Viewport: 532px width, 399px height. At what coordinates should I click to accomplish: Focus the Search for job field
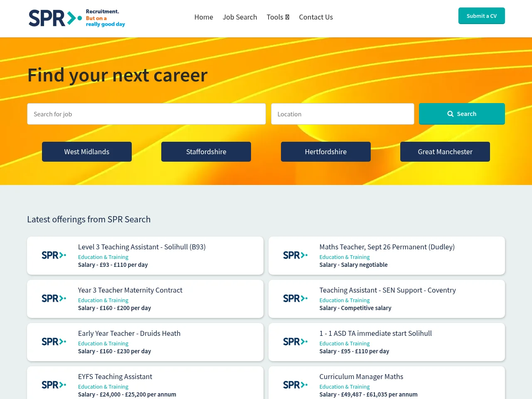146,114
